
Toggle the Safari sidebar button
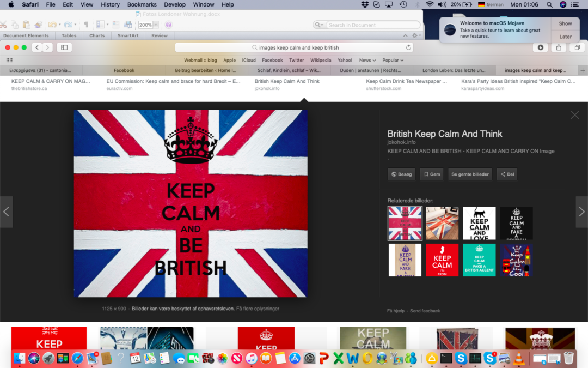pos(64,47)
